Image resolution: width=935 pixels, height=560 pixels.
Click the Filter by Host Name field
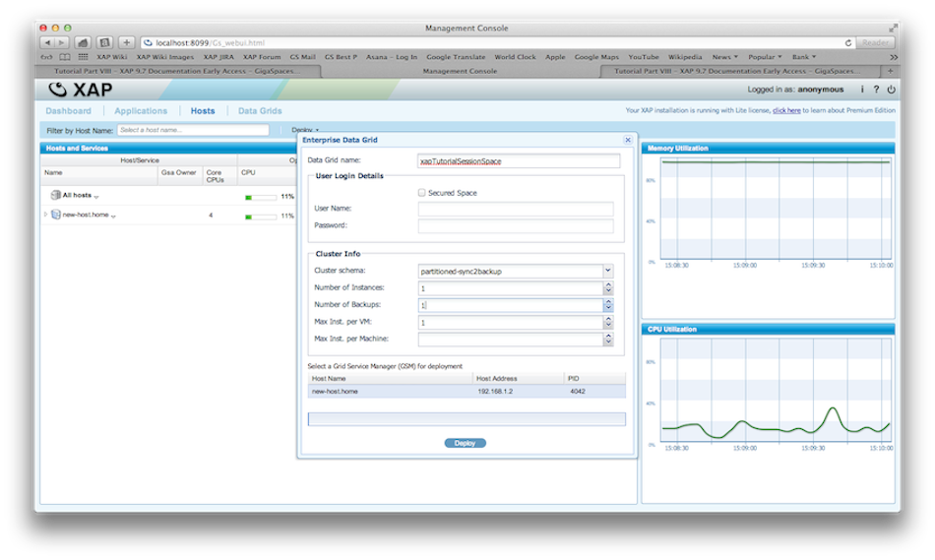(x=193, y=130)
